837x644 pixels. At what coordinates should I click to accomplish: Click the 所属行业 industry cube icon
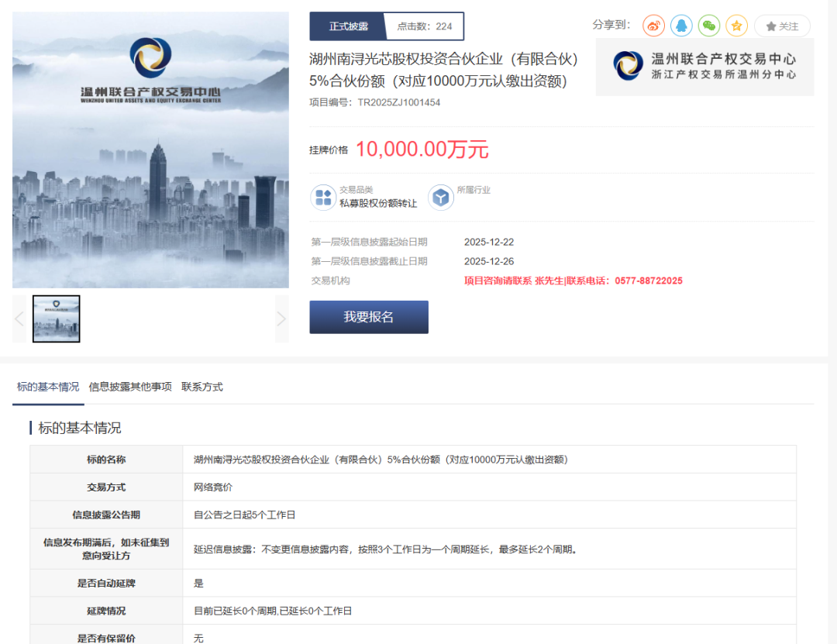440,197
